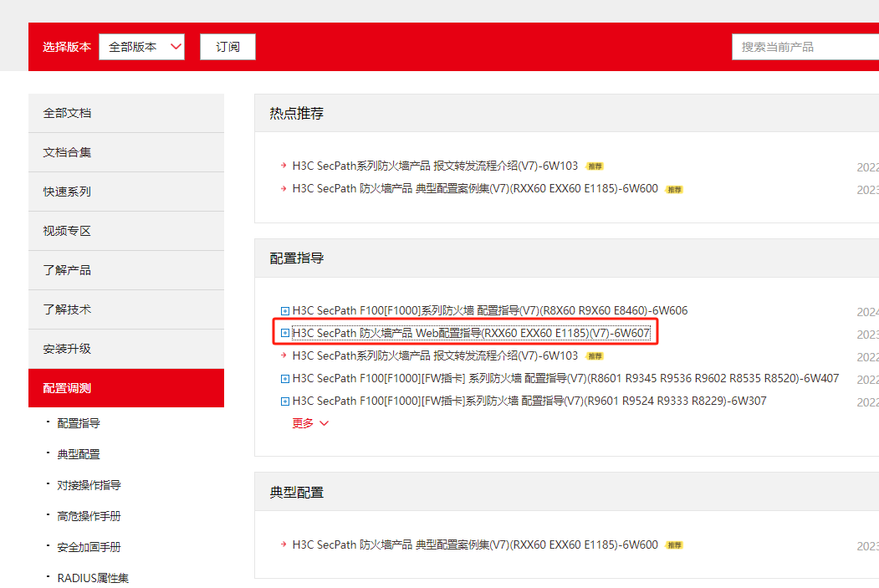The width and height of the screenshot is (879, 588).
Task: Select 了解技术 in the sidebar
Action: coord(126,309)
